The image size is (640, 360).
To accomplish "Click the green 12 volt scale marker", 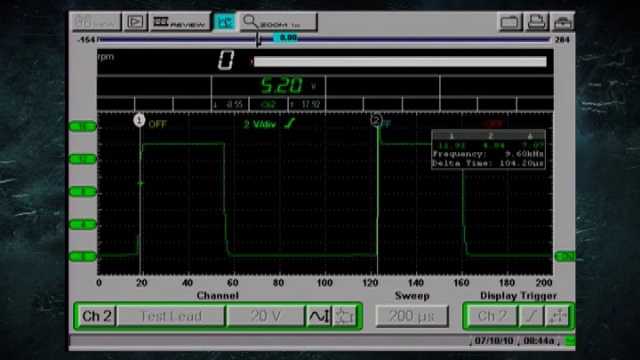I will 83,159.
